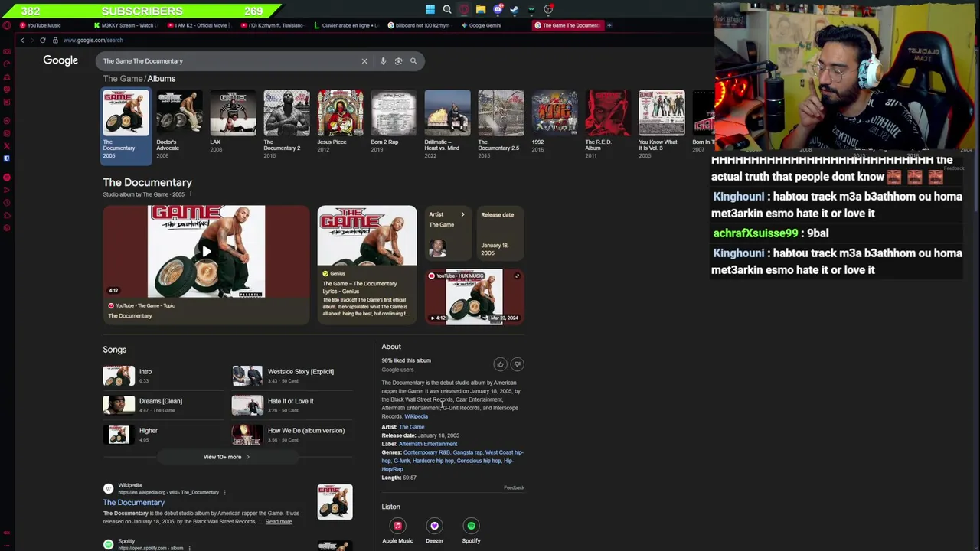This screenshot has height=551, width=980.
Task: Open Windows taskbar search
Action: click(447, 9)
